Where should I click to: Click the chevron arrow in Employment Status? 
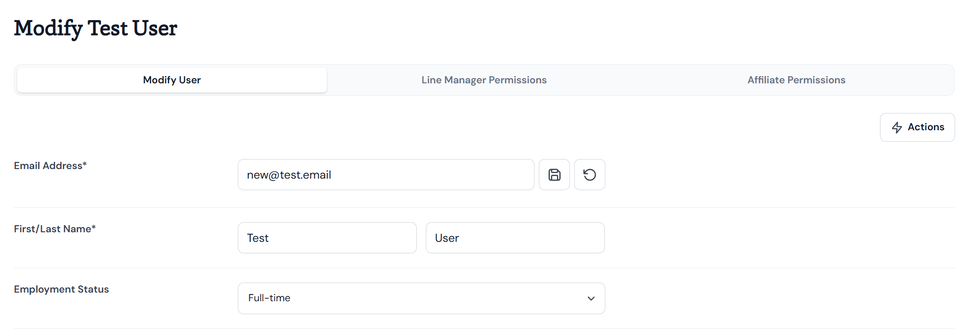(x=591, y=298)
